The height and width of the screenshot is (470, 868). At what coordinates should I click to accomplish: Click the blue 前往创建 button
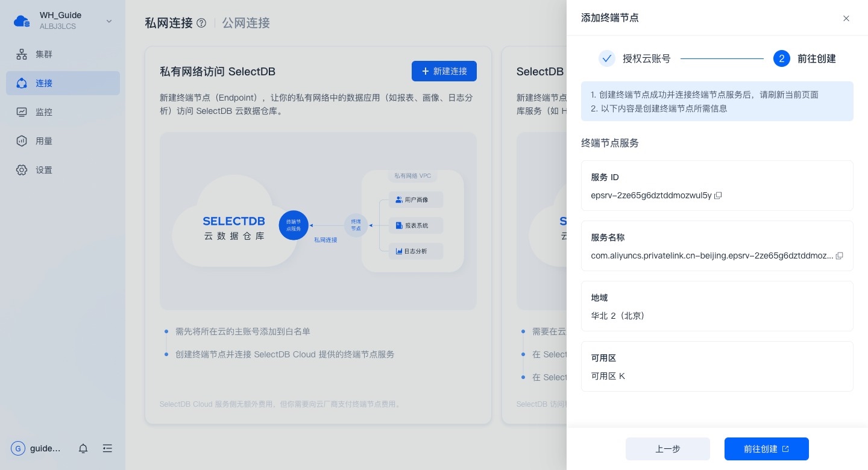[x=767, y=449]
